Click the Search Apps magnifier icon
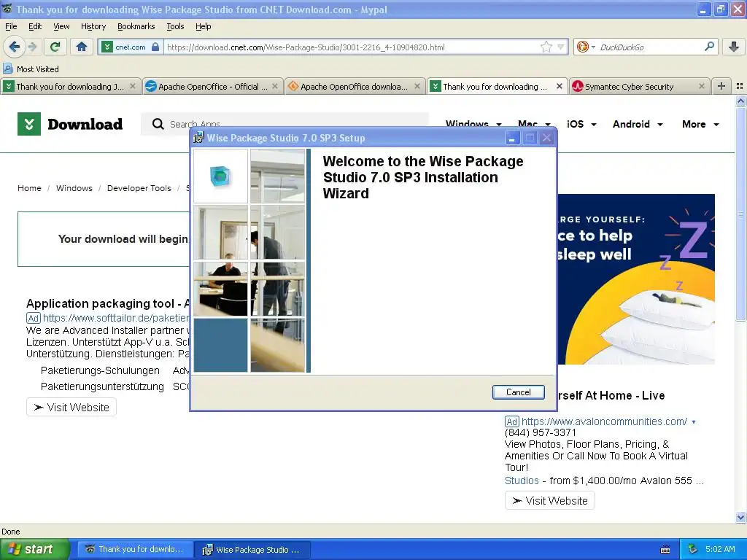Screen dimensions: 747x560 (x=158, y=124)
